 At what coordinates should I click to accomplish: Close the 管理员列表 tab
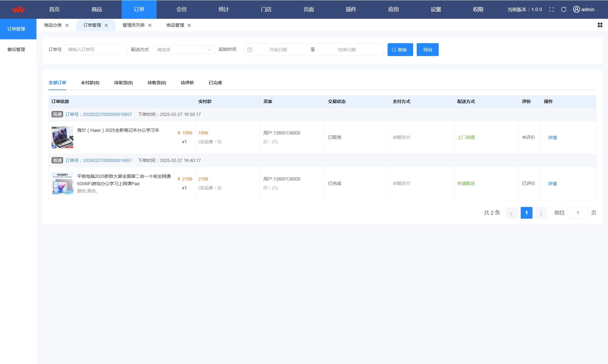point(150,25)
